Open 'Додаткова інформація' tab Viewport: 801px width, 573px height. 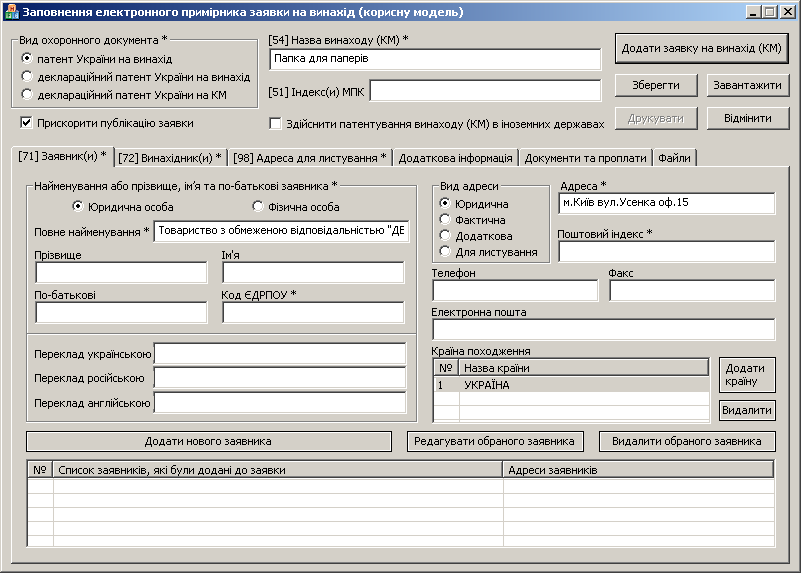(456, 158)
